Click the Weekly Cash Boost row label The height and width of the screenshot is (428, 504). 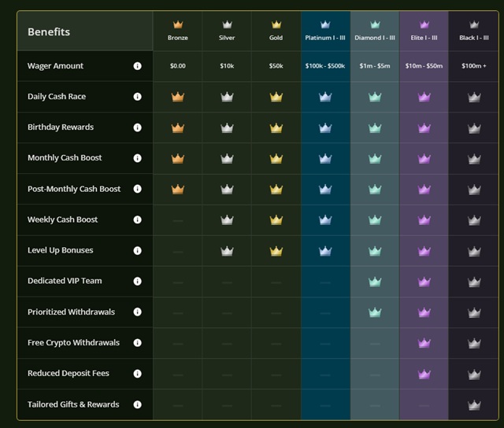[x=62, y=220]
